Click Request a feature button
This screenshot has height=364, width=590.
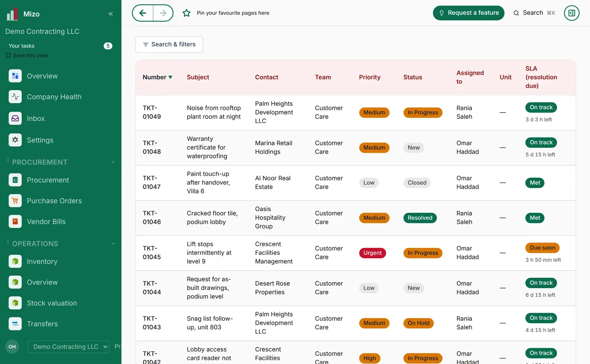[469, 13]
